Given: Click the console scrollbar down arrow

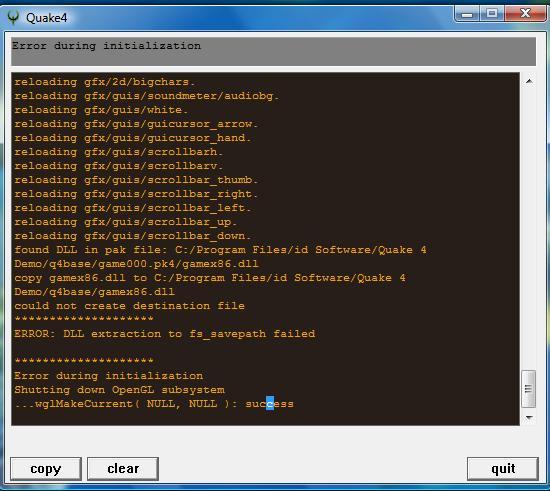Looking at the screenshot, I should click(x=529, y=417).
